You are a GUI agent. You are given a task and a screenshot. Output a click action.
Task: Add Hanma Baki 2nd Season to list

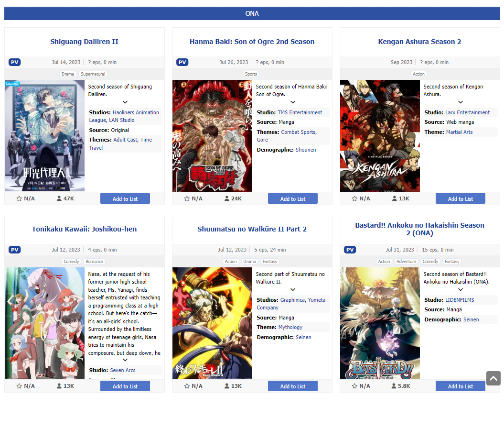pyautogui.click(x=293, y=199)
